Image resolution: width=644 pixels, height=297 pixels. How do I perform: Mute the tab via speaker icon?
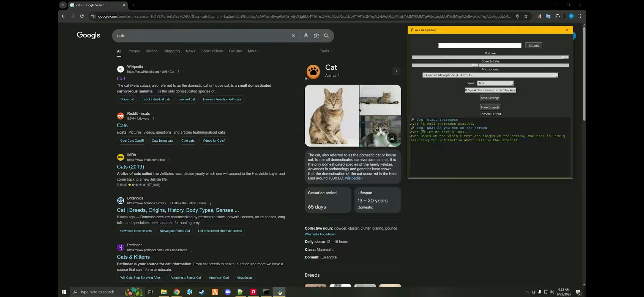[539, 16]
